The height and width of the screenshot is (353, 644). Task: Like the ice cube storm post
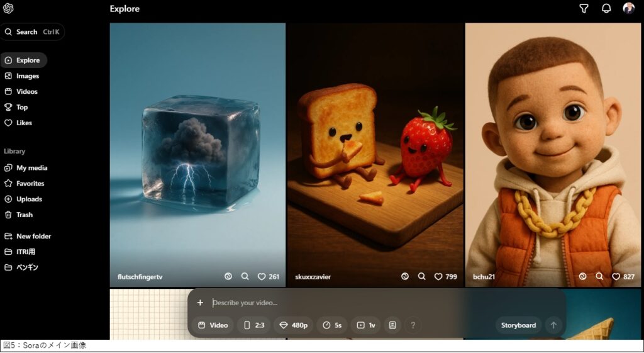pos(262,276)
